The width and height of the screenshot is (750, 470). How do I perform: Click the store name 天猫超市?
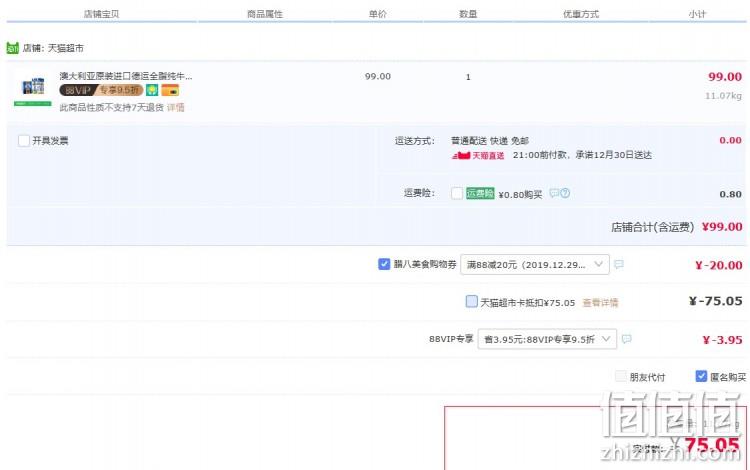point(66,48)
